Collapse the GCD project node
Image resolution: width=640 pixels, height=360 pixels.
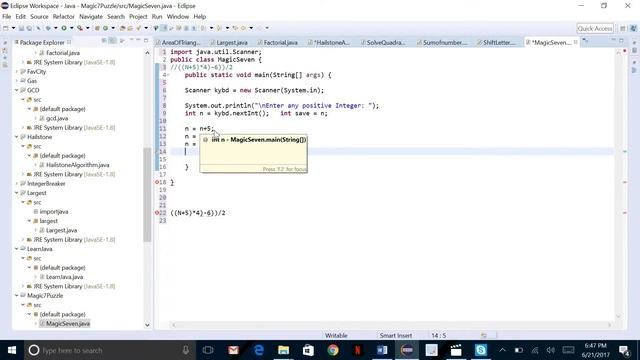tap(17, 90)
